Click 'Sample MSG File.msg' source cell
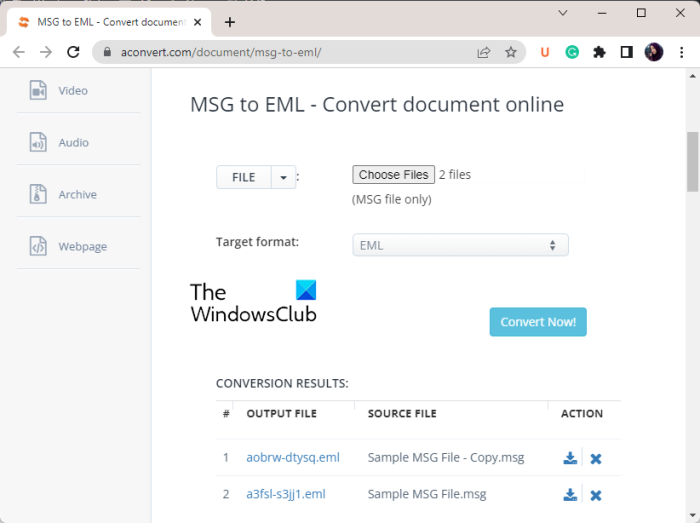Image resolution: width=700 pixels, height=523 pixels. (x=427, y=494)
